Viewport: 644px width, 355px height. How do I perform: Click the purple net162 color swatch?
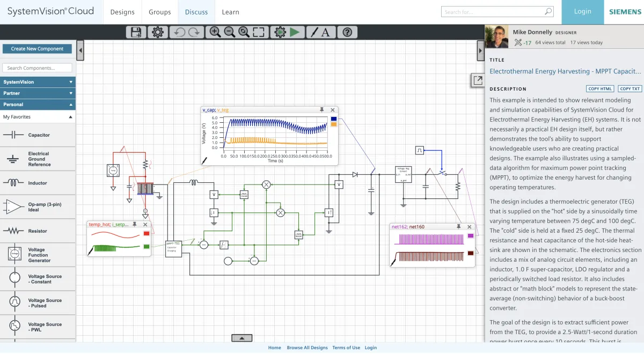[x=471, y=236]
